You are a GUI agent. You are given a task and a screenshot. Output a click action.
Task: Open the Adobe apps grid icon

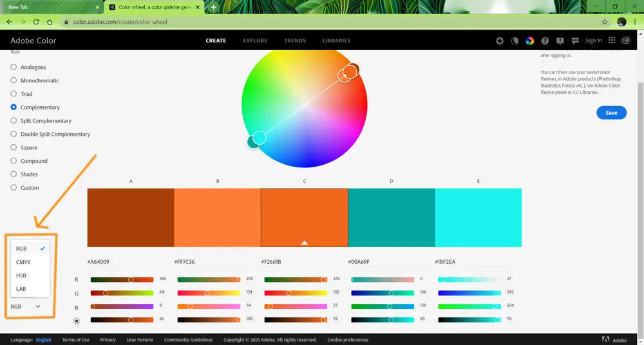[612, 41]
